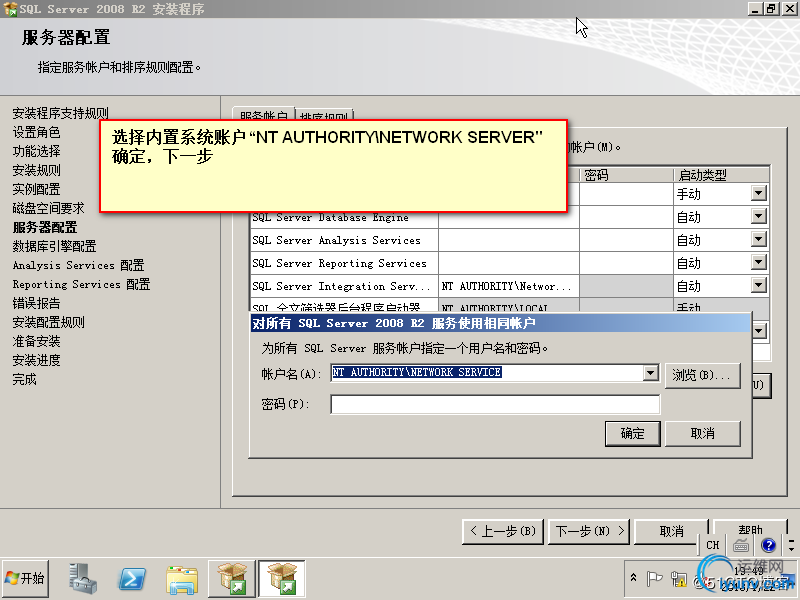This screenshot has height=600, width=800.
Task: Click the language bar keyboard icon
Action: pyautogui.click(x=741, y=545)
